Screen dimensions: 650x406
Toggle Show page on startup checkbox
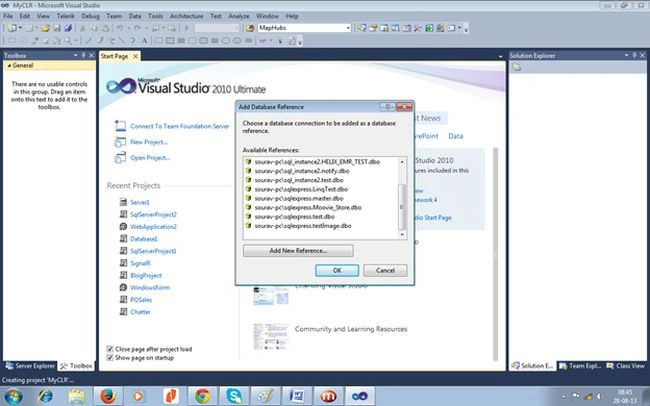coord(110,357)
